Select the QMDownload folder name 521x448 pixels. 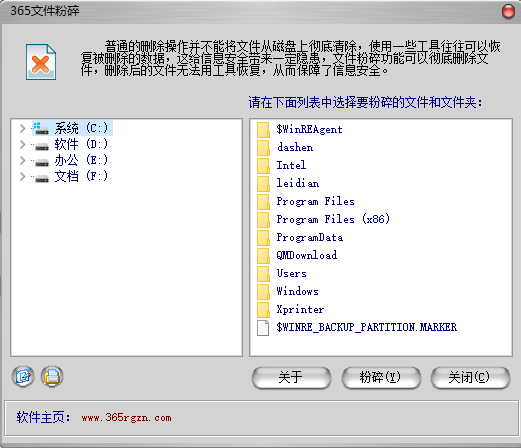307,255
